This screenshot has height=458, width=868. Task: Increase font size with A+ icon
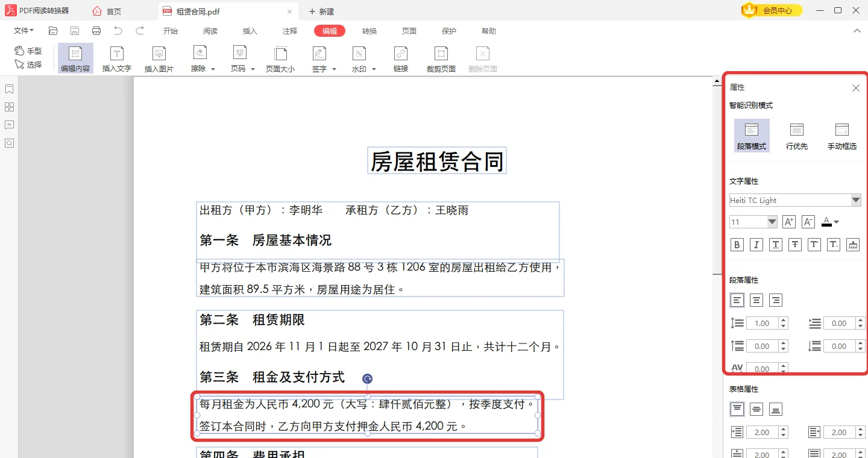coord(789,222)
